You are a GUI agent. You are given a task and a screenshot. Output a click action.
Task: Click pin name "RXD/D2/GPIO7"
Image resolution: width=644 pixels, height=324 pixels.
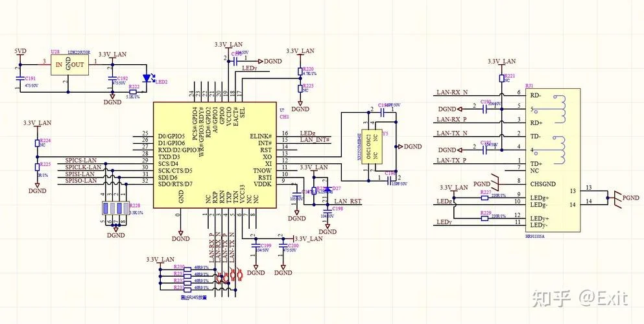178,150
